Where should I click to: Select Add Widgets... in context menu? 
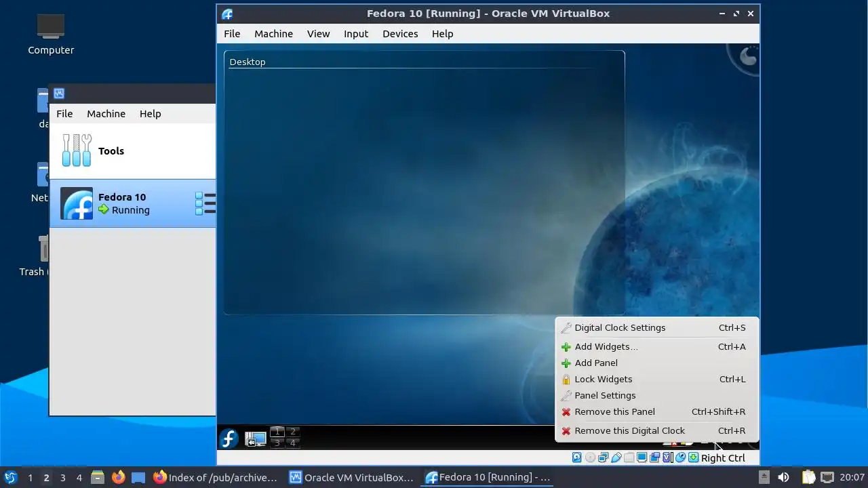coord(656,346)
